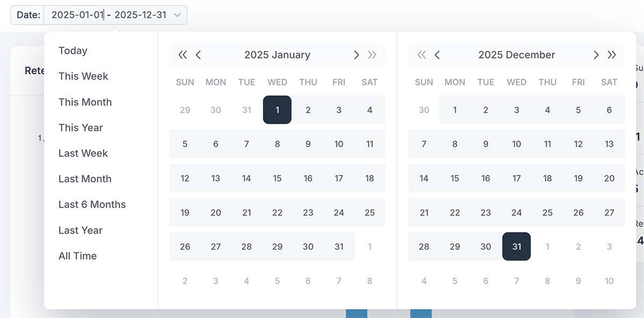The width and height of the screenshot is (644, 318).
Task: Select the Today preset
Action: (x=72, y=50)
